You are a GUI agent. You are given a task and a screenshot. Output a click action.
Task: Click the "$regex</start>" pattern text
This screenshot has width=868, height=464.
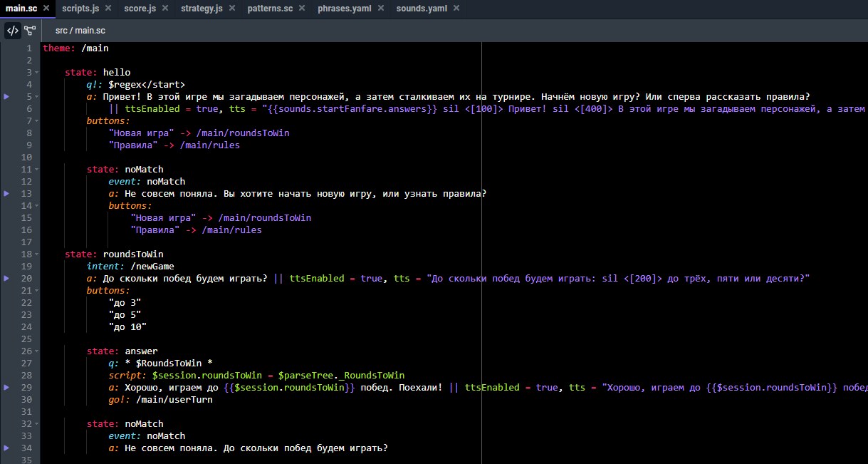pos(147,85)
